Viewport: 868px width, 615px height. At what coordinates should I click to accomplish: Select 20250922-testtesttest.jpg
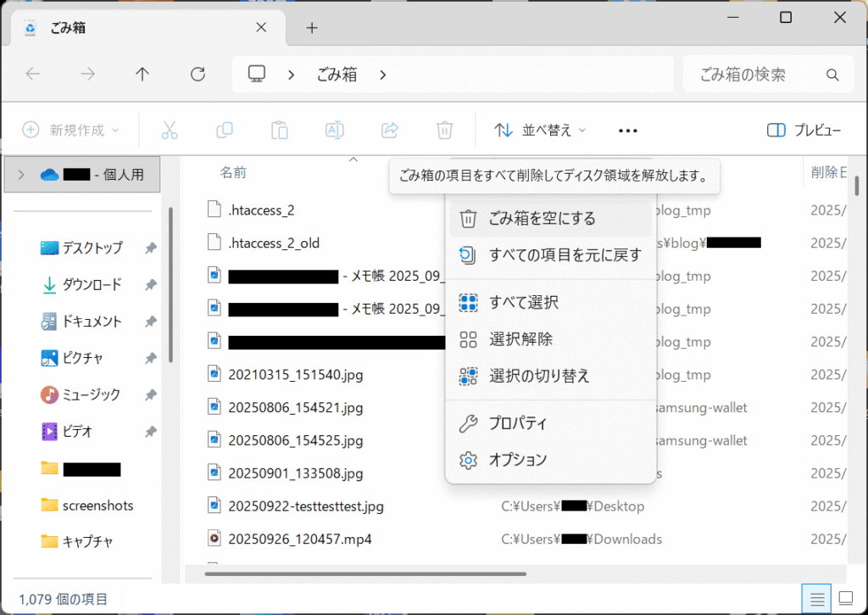click(x=305, y=506)
